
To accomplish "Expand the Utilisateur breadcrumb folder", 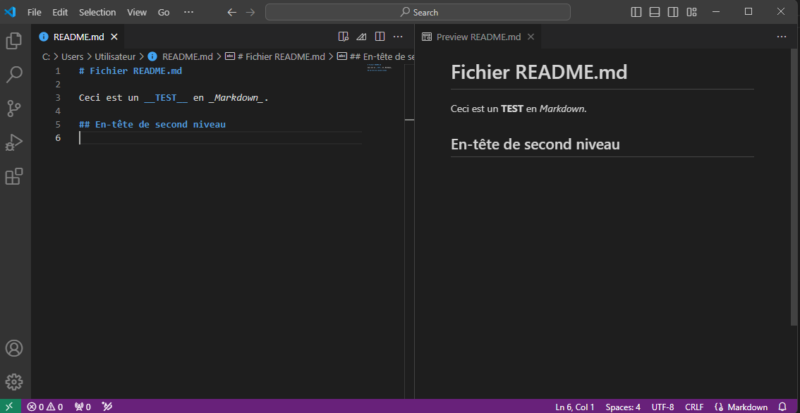I will (x=115, y=57).
